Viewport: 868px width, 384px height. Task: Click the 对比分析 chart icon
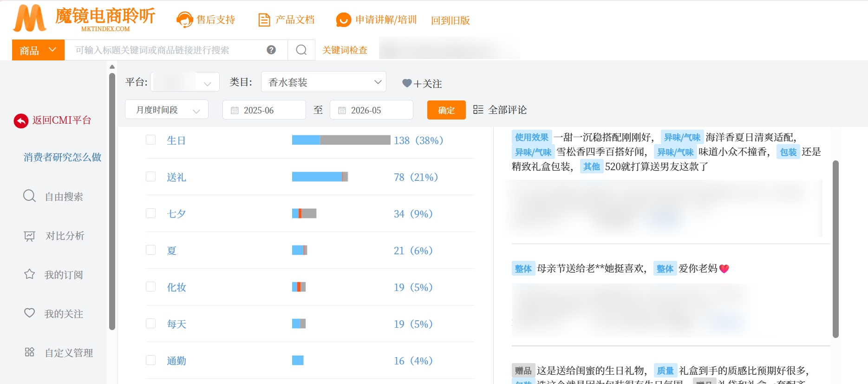pyautogui.click(x=29, y=236)
